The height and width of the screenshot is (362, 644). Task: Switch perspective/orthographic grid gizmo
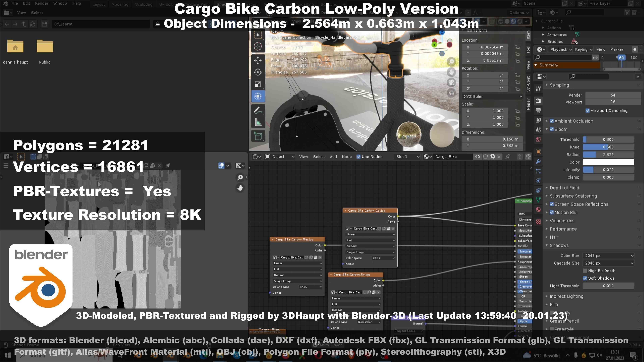click(451, 93)
